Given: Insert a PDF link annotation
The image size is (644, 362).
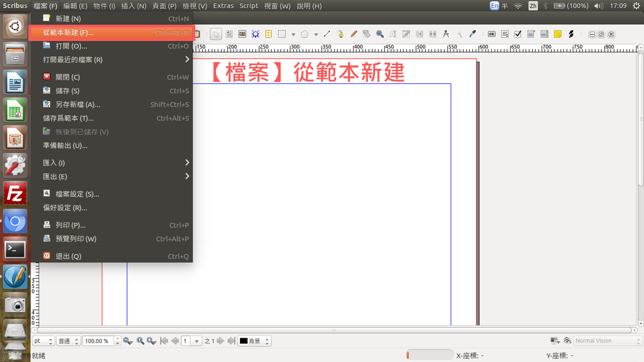Looking at the screenshot, I should (x=571, y=34).
